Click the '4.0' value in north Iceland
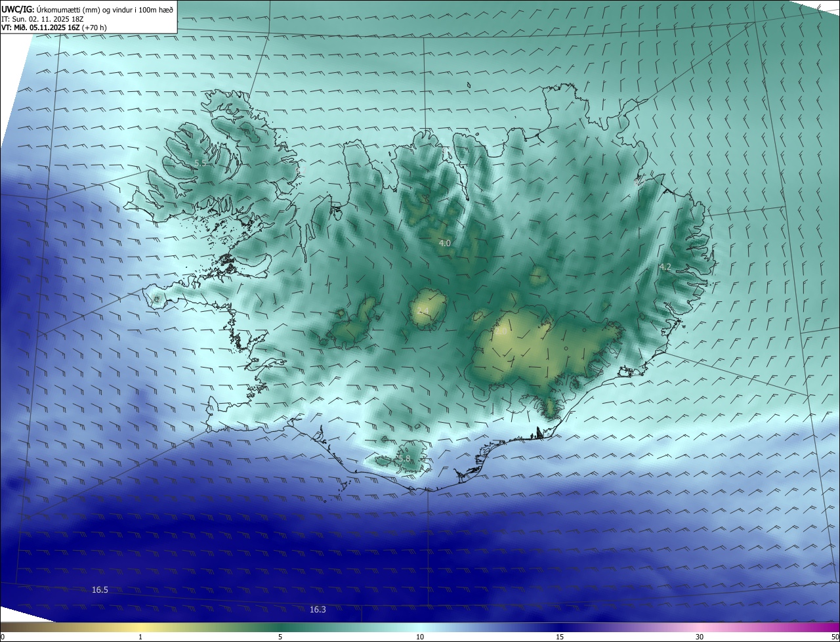Image resolution: width=840 pixels, height=642 pixels. tap(444, 244)
